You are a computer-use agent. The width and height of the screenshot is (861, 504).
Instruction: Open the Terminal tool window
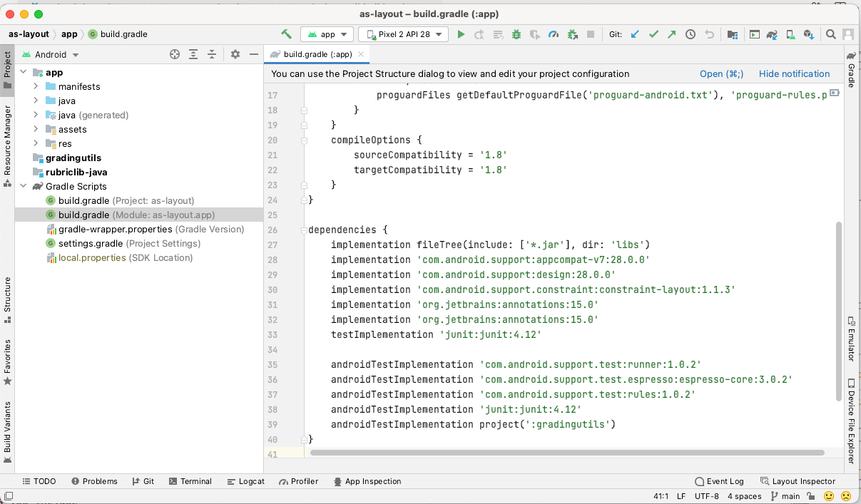[x=190, y=481]
